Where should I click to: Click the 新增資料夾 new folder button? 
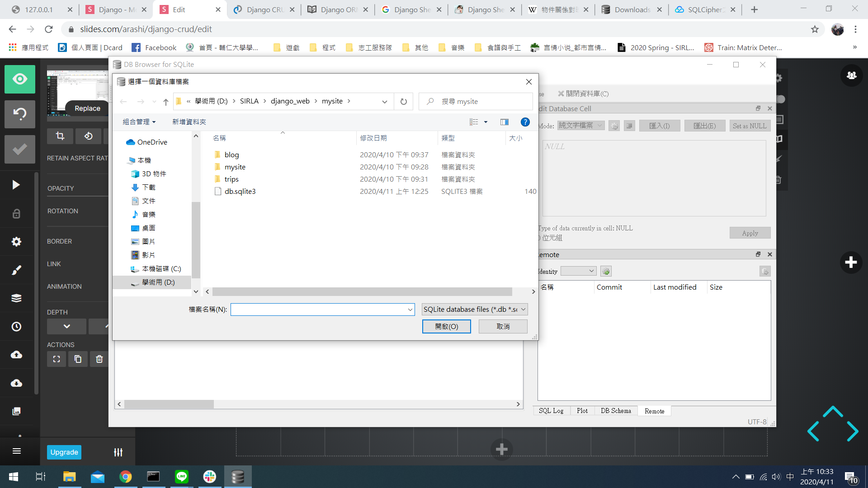pyautogui.click(x=189, y=122)
